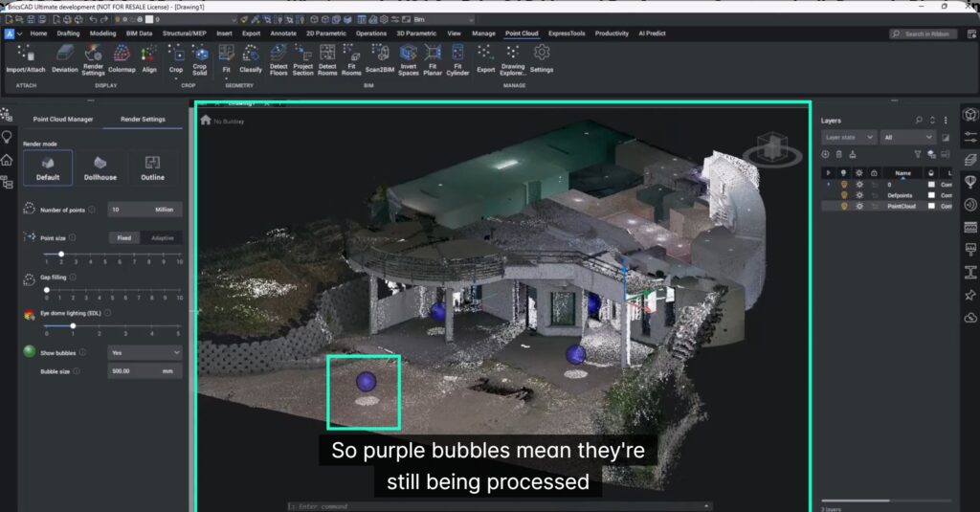Select the Default render mode
This screenshot has width=980, height=512.
tap(48, 167)
